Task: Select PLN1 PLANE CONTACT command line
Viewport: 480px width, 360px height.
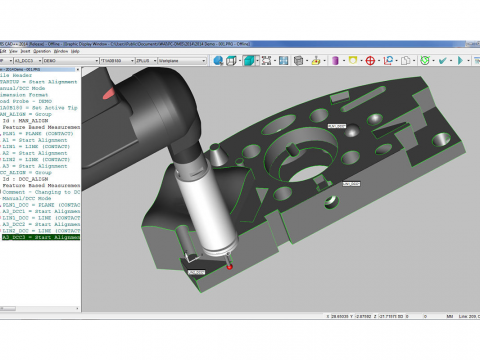Action: [38, 134]
